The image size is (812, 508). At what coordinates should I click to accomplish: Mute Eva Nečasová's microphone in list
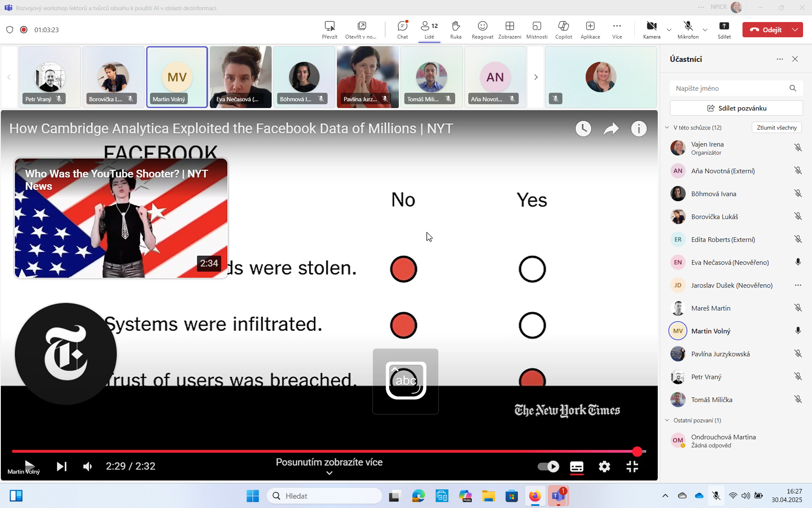coord(798,262)
